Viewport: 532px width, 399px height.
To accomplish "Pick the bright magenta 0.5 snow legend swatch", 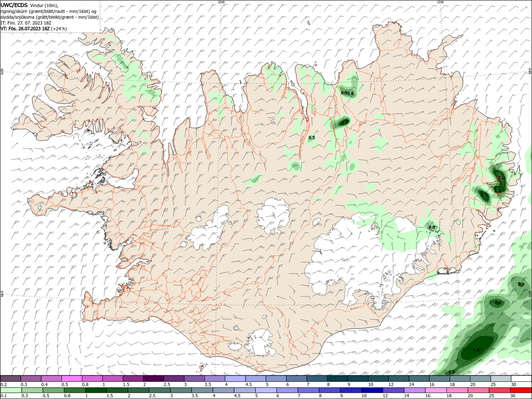I will (72, 379).
